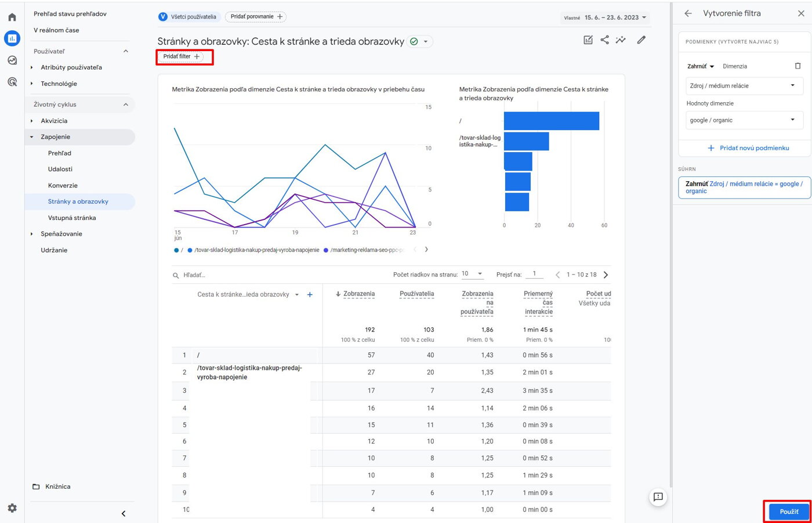The height and width of the screenshot is (523, 812).
Task: Open Prehľad stavu prehľadov
Action: click(70, 14)
